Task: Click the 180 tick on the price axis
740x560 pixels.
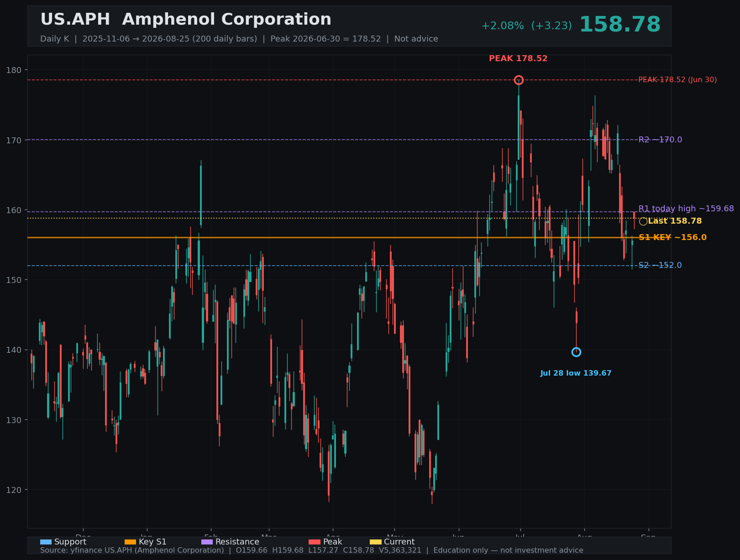Action: pos(13,70)
